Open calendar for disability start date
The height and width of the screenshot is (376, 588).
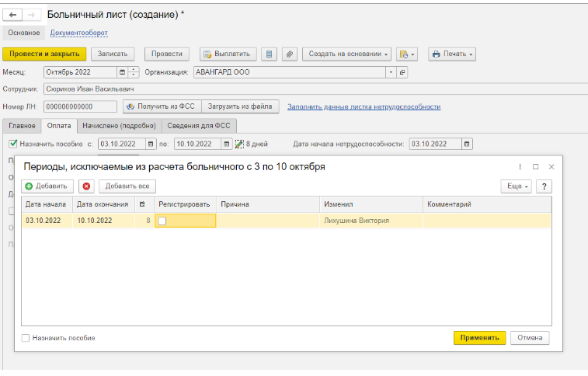click(x=466, y=144)
